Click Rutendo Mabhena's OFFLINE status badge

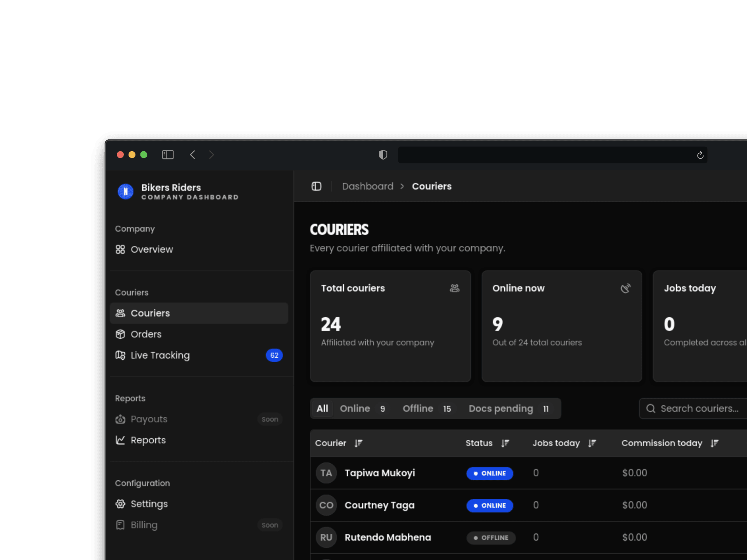click(491, 538)
